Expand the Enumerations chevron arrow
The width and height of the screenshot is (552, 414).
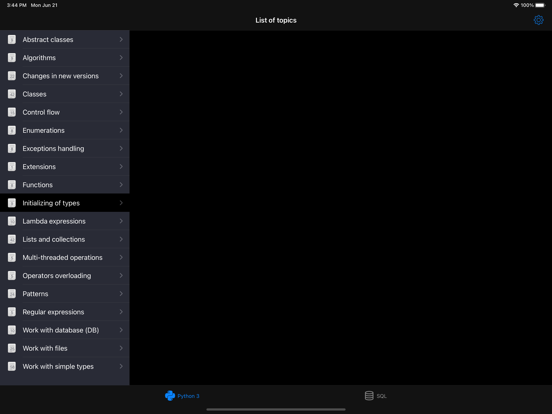pos(121,130)
